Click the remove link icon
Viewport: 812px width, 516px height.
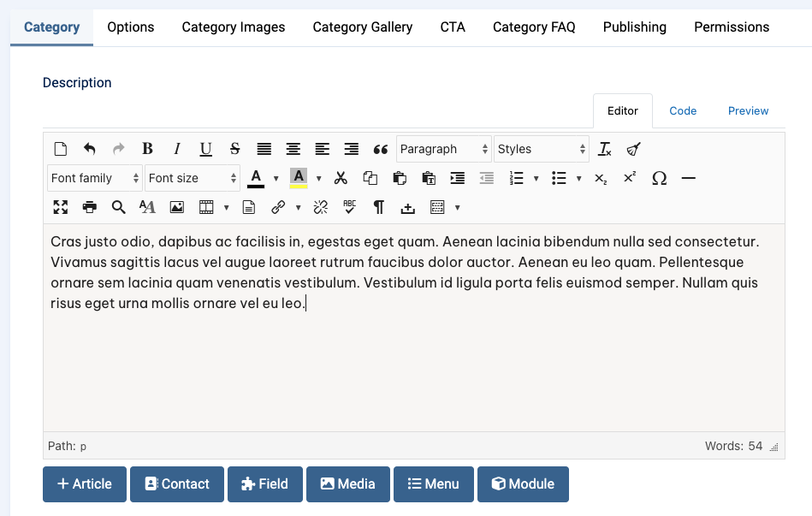click(321, 207)
